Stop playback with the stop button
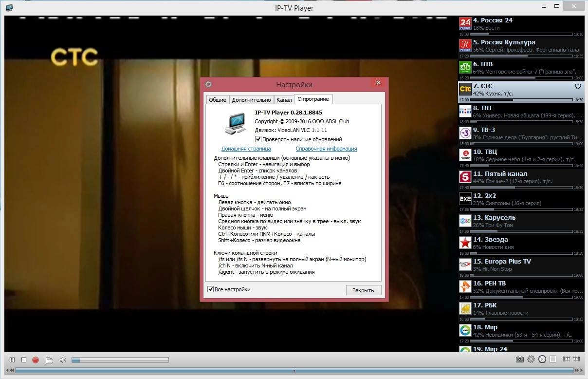Viewport: 588px width, 379px height. (24, 360)
